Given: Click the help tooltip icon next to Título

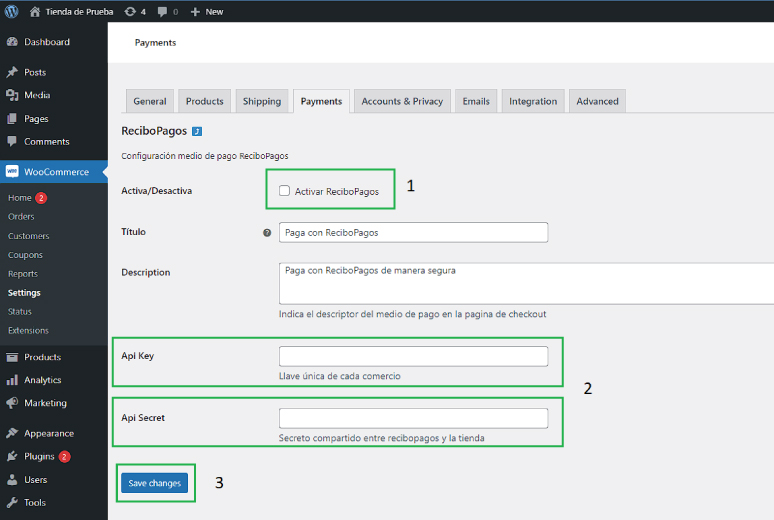Looking at the screenshot, I should pos(267,233).
